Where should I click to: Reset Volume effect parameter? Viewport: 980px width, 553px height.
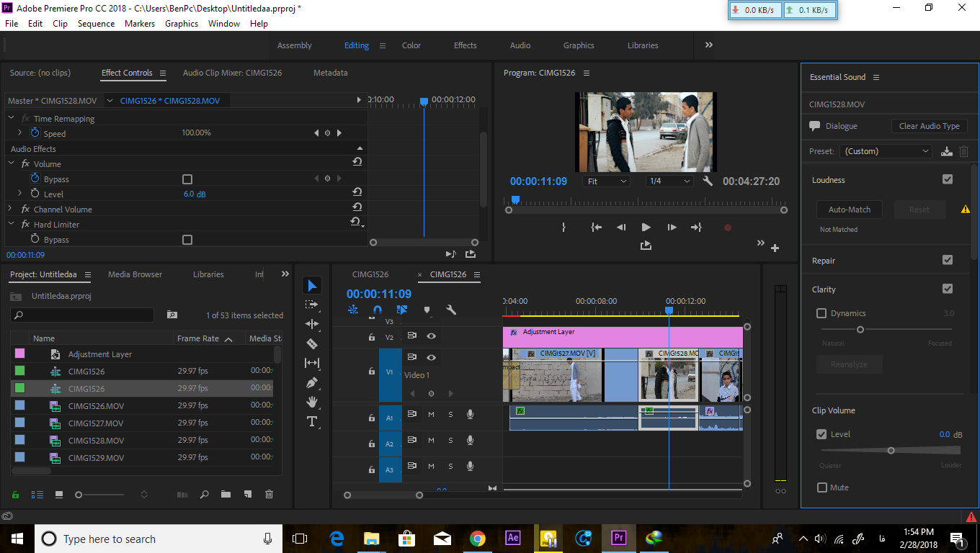pos(357,163)
